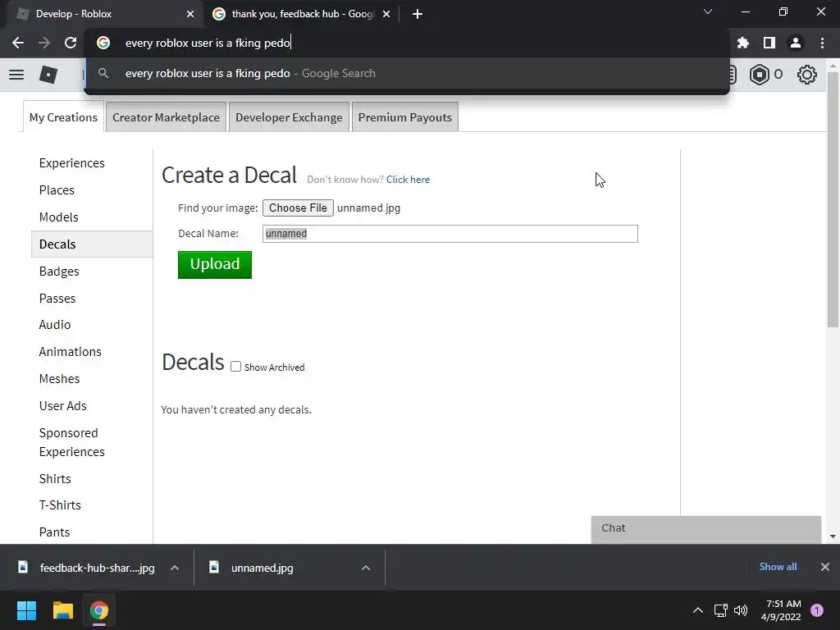The image size is (840, 630).
Task: Open the Chat bar
Action: click(706, 529)
